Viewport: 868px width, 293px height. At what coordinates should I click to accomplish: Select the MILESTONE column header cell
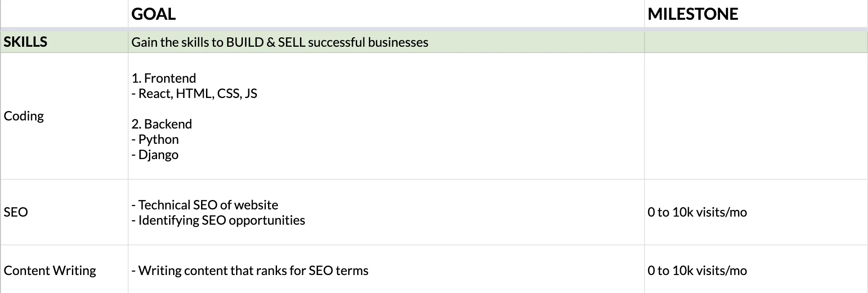coord(693,14)
